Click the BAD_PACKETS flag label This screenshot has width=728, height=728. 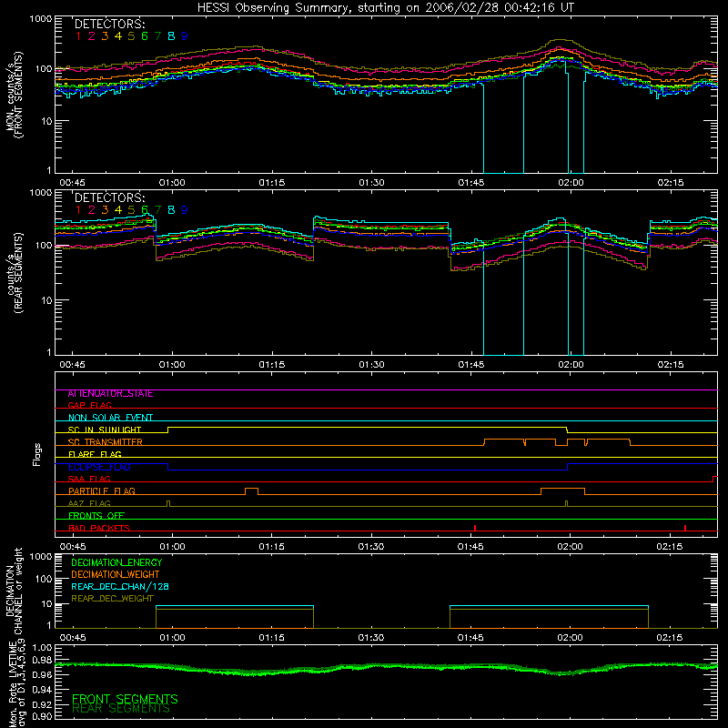(99, 528)
